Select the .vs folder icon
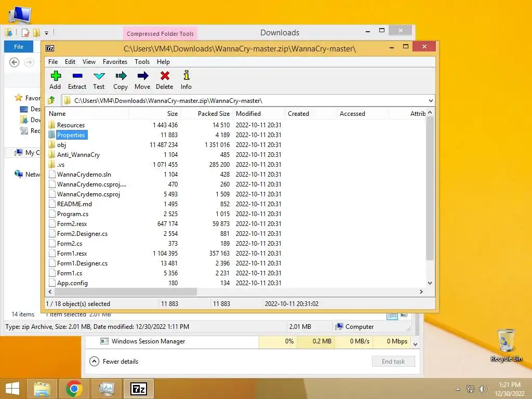The height and width of the screenshot is (399, 532). click(x=51, y=164)
